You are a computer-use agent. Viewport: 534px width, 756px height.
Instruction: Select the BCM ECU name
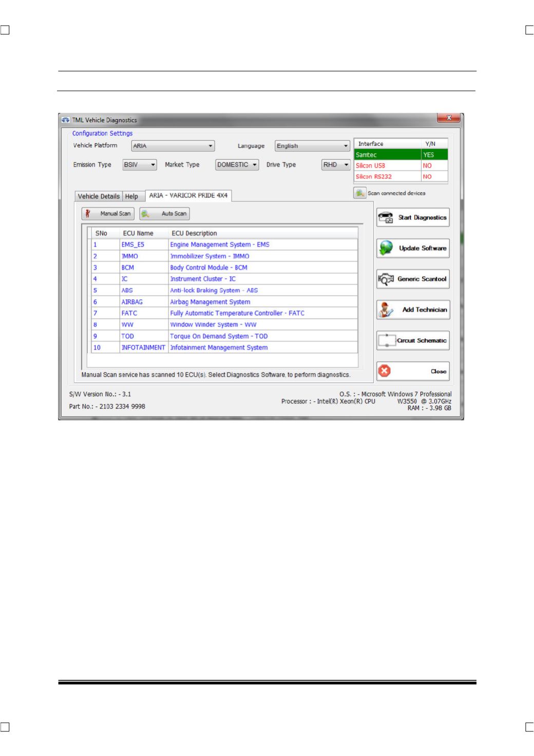(x=127, y=267)
